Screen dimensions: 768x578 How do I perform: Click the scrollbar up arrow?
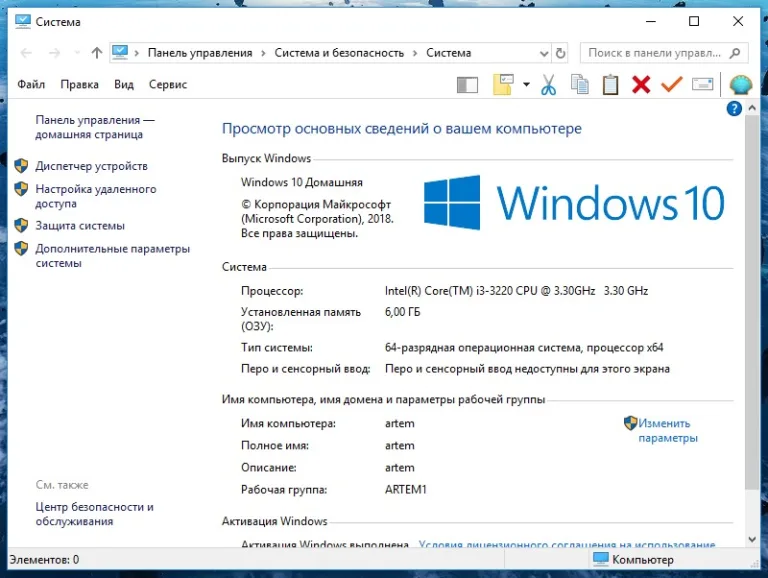coord(752,107)
